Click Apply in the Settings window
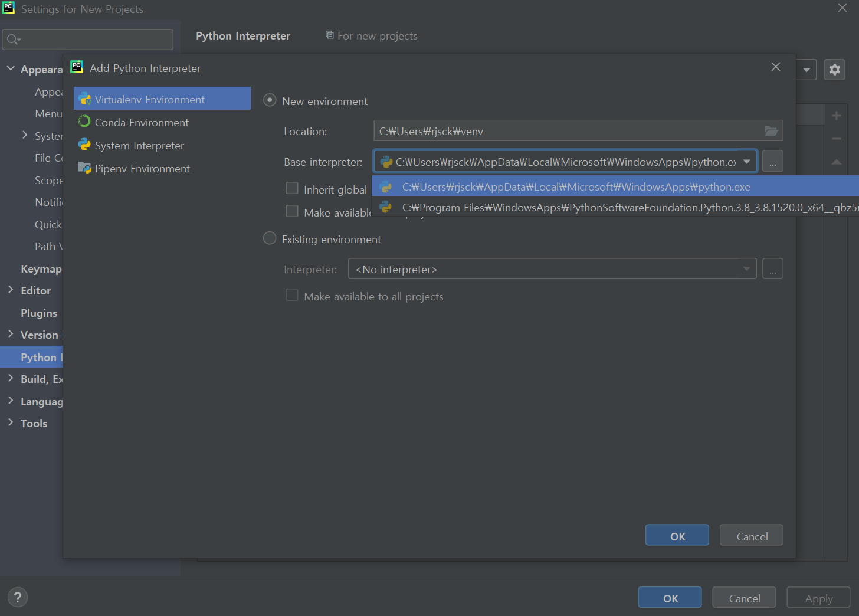 [x=818, y=597]
